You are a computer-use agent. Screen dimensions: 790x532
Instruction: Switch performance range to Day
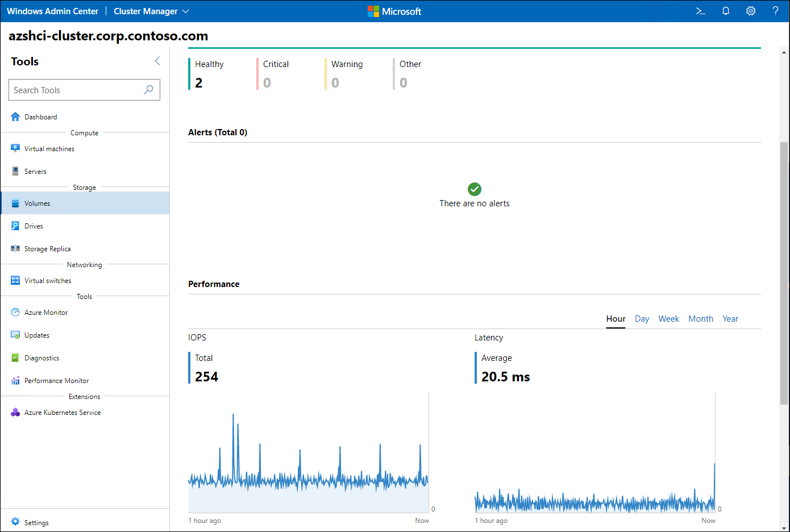click(x=642, y=319)
